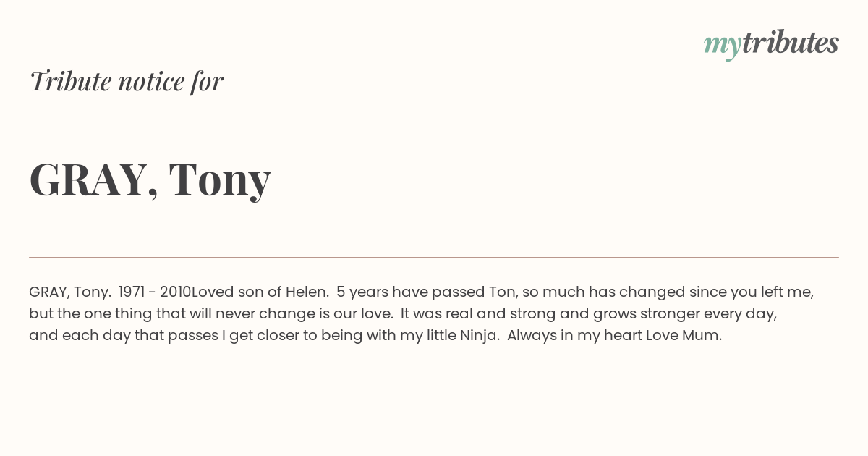Select the "Tribute notice for" heading
The image size is (868, 456).
[x=126, y=81]
